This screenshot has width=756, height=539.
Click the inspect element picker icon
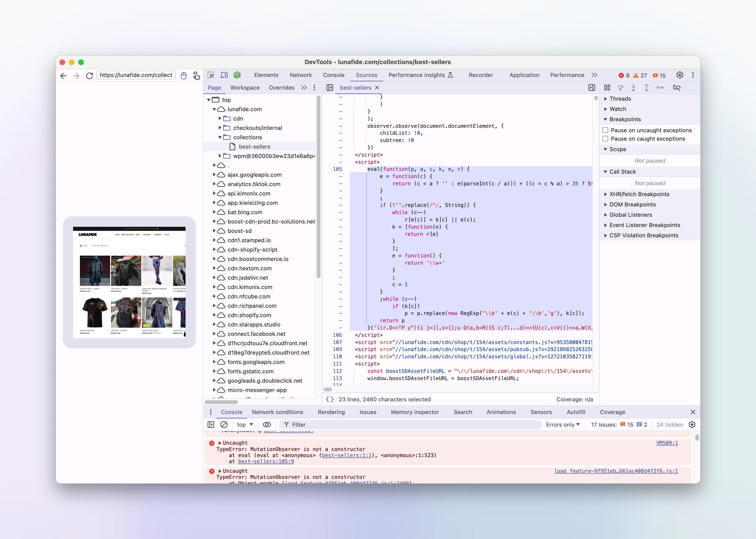pos(211,75)
